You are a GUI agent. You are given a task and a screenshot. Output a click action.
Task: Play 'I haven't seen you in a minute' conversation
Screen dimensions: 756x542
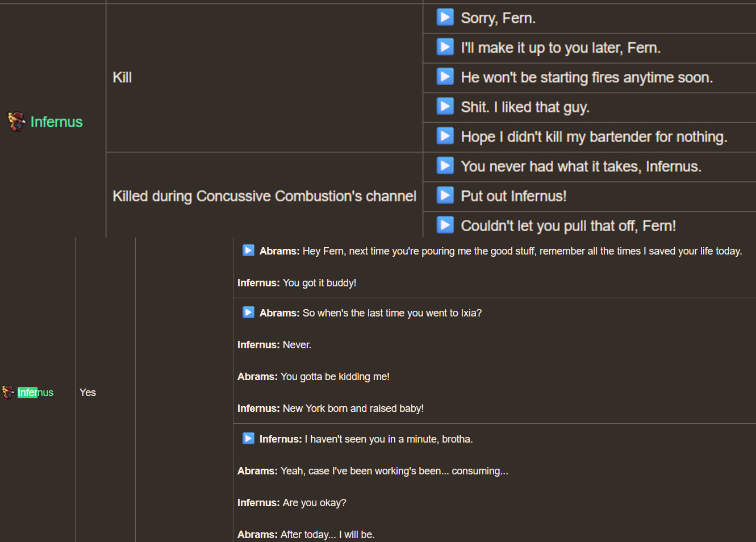(x=248, y=439)
